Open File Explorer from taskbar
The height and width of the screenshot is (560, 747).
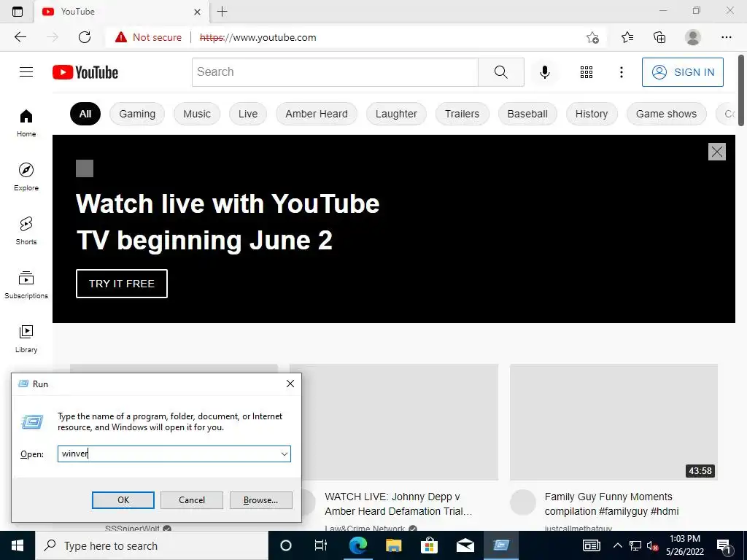(x=393, y=545)
